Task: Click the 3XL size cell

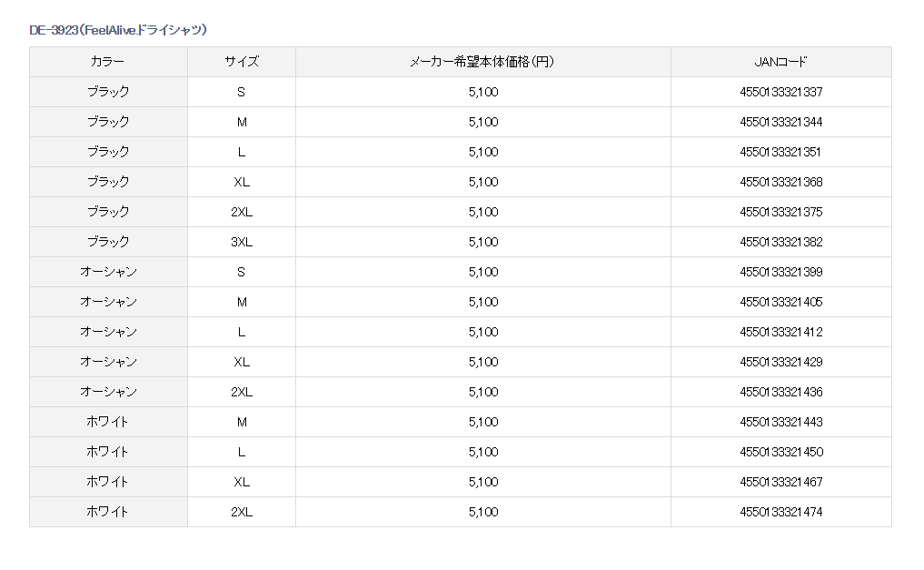Action: (241, 242)
